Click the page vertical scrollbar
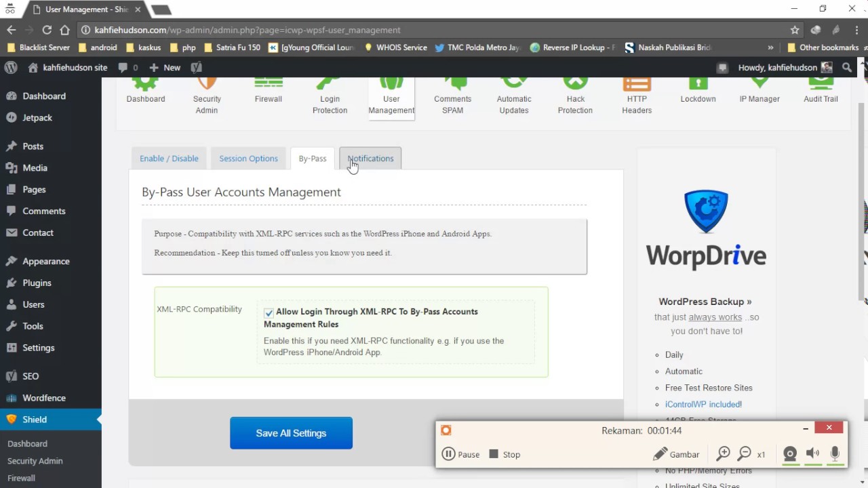The height and width of the screenshot is (488, 868). tap(862, 203)
